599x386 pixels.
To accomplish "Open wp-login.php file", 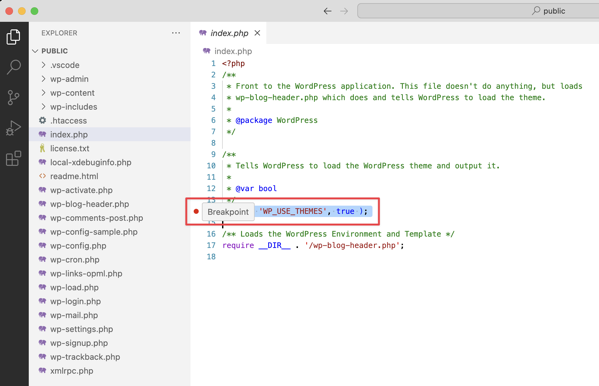I will (x=110, y=301).
